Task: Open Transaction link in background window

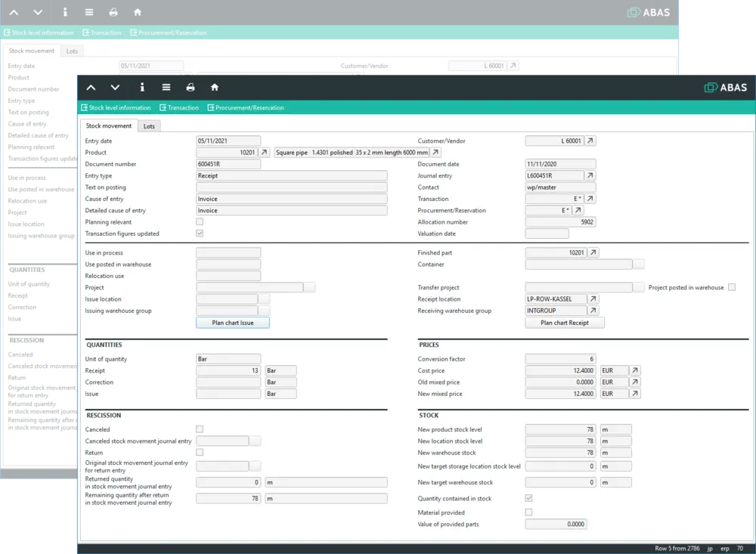Action: pos(102,32)
